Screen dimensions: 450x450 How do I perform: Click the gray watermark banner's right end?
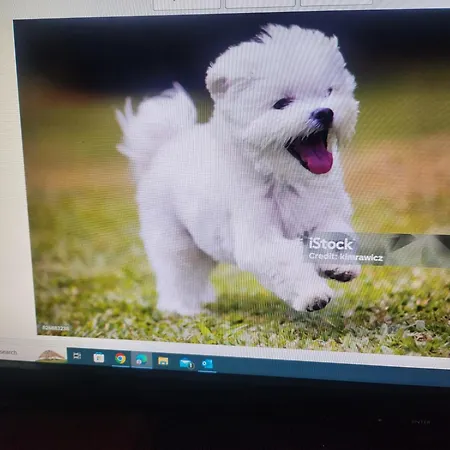433,250
